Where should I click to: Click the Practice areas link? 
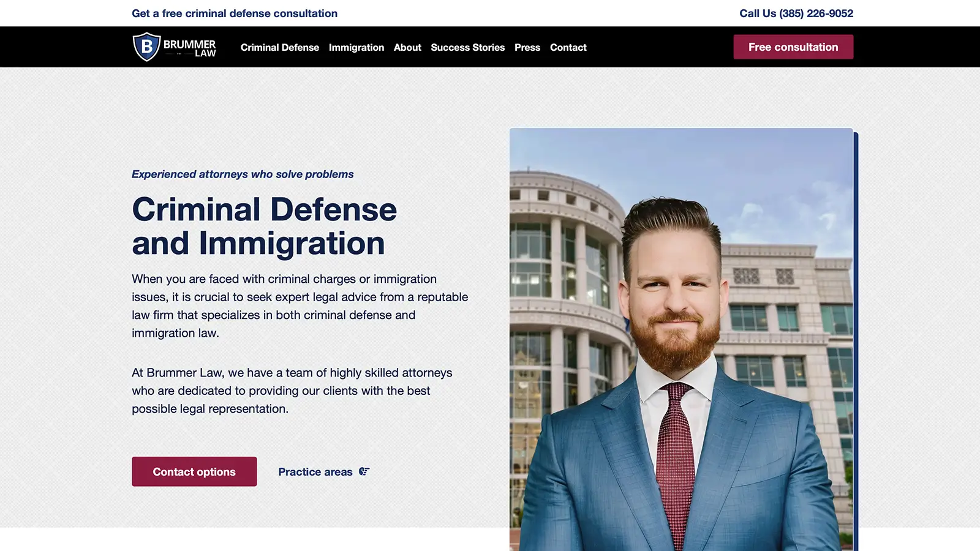click(x=317, y=471)
